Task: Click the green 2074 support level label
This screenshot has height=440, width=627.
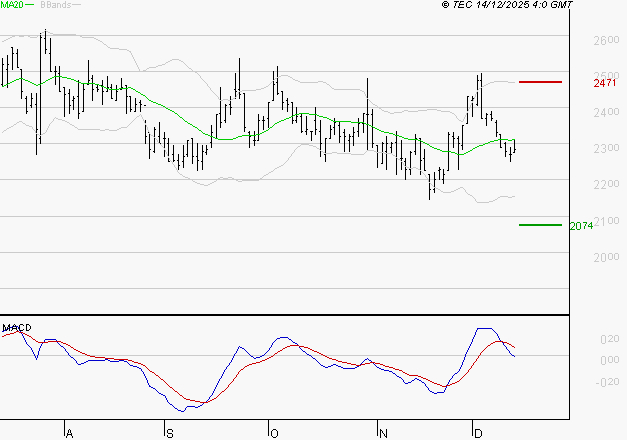Action: (x=581, y=226)
